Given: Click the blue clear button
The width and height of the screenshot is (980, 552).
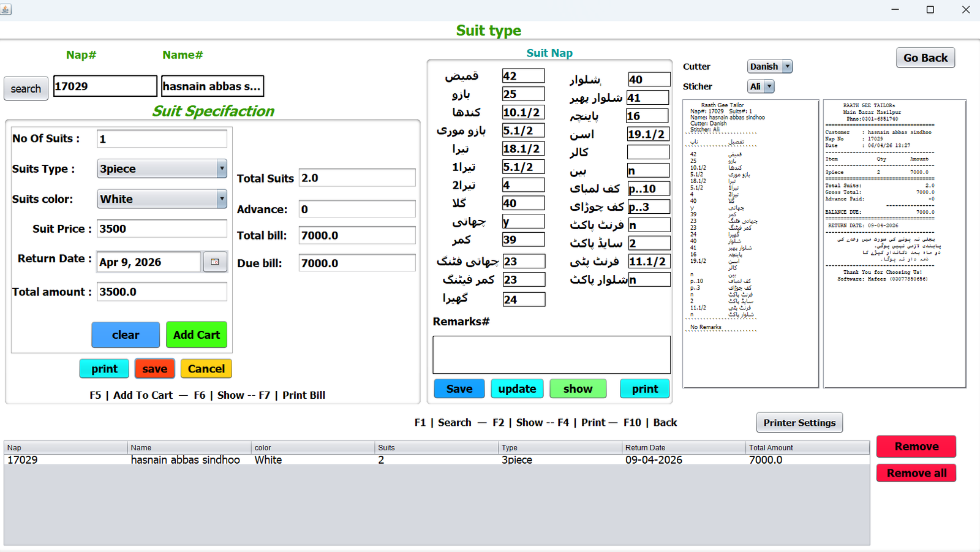Looking at the screenshot, I should 126,335.
